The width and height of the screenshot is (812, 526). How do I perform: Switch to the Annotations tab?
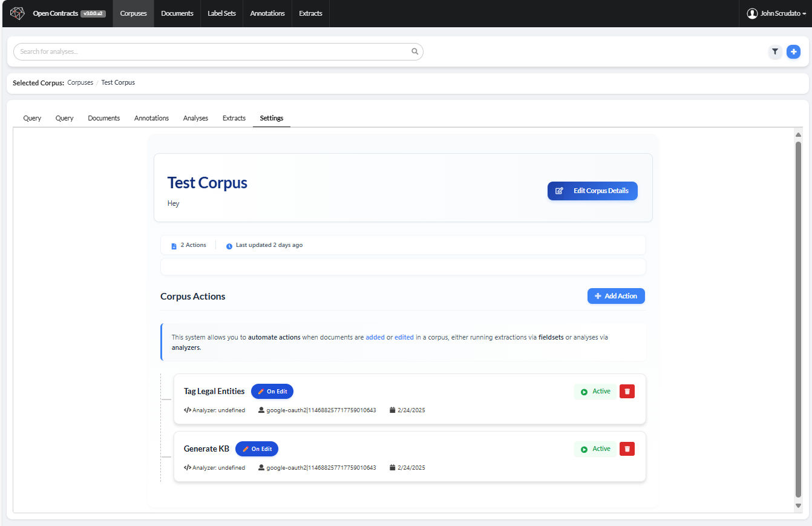point(151,118)
